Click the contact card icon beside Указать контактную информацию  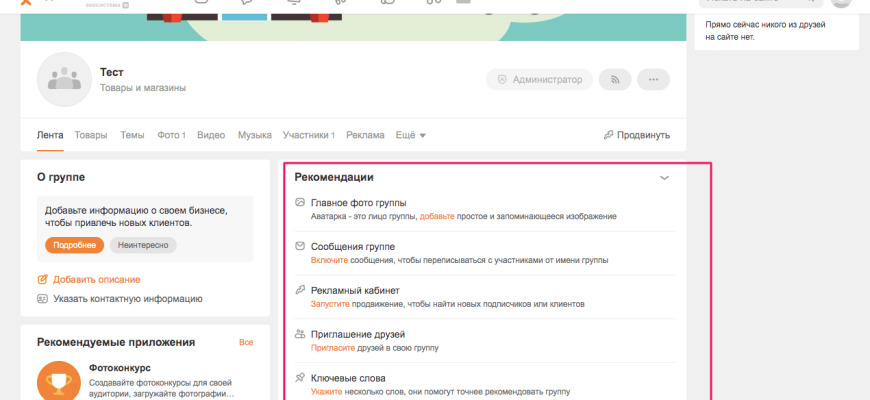(42, 298)
